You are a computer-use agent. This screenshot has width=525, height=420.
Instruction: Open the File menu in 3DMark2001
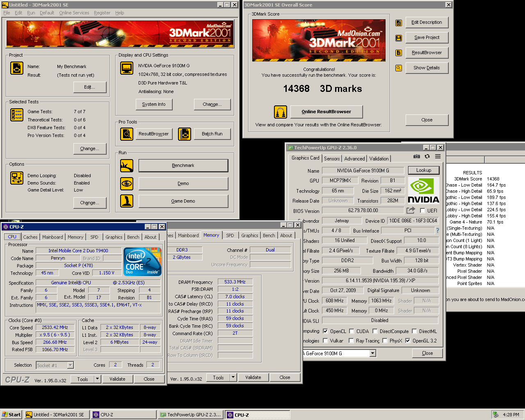[7, 13]
